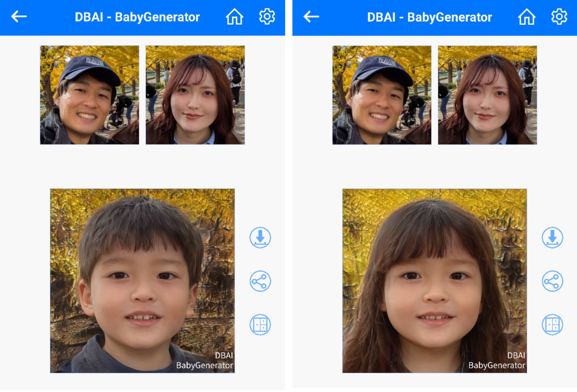Image resolution: width=577 pixels, height=392 pixels.
Task: Tap the generated boy portrait
Action: pos(142,281)
